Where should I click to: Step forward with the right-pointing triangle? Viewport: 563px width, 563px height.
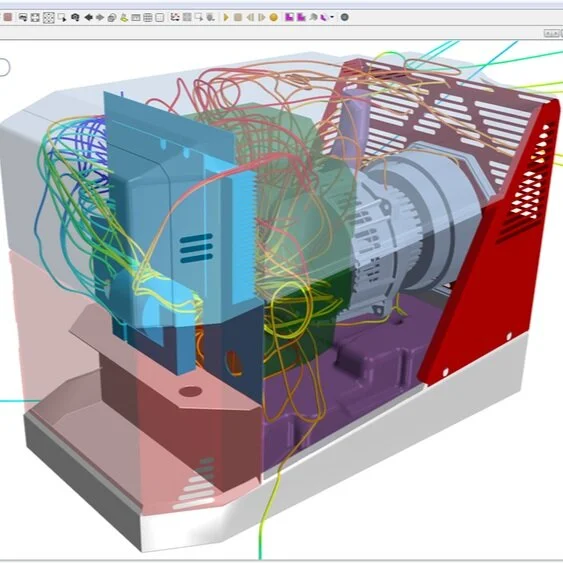coord(261,17)
